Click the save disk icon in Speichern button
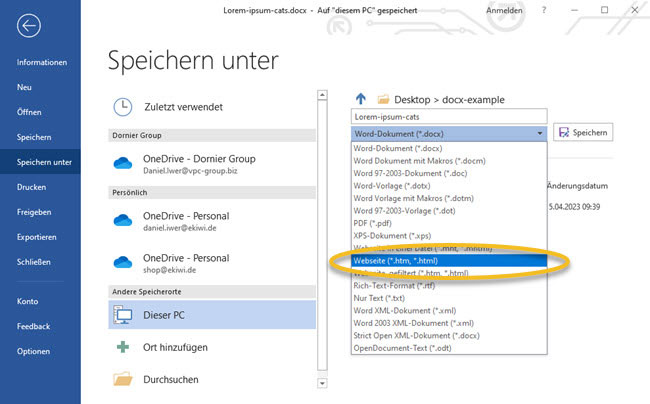This screenshot has height=404, width=650. [x=564, y=132]
